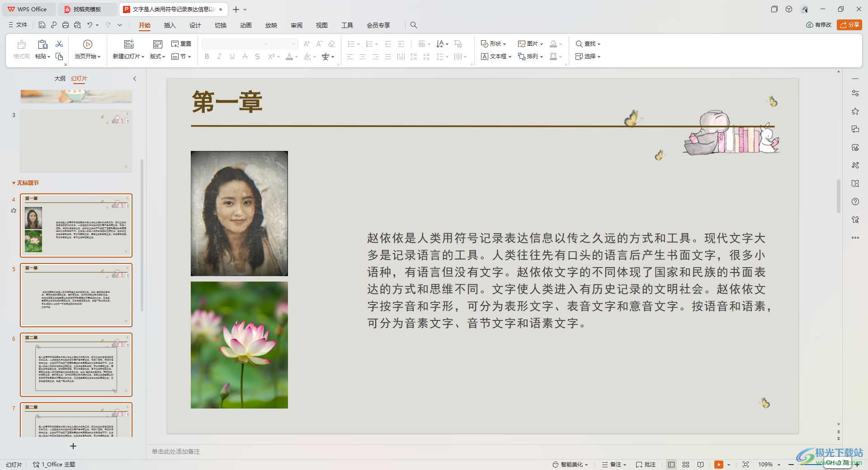Decrease font size with A- icon

point(319,44)
